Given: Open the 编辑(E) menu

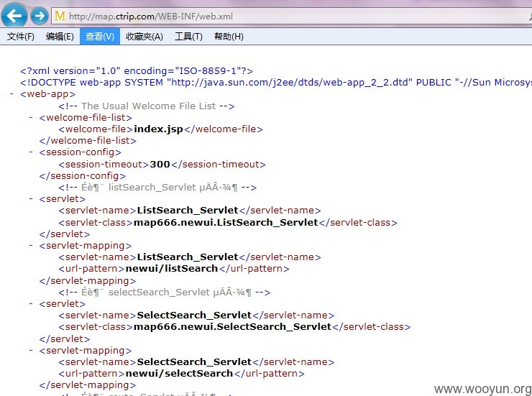Looking at the screenshot, I should tap(60, 36).
